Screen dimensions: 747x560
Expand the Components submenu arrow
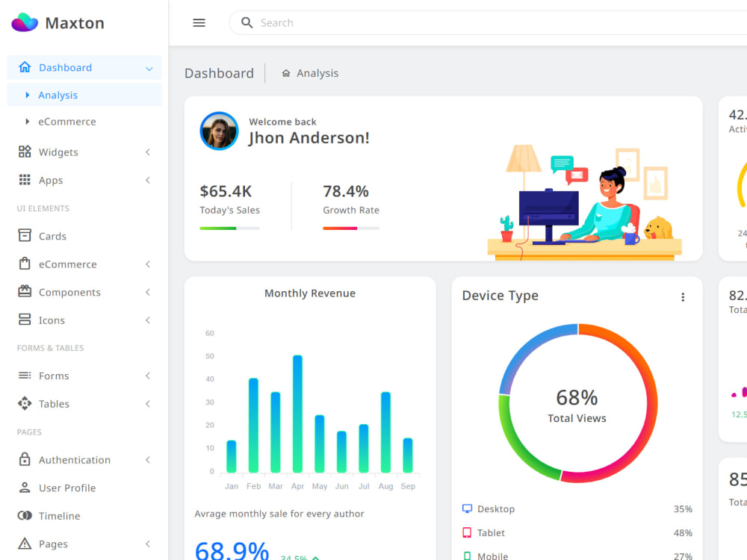tap(148, 292)
